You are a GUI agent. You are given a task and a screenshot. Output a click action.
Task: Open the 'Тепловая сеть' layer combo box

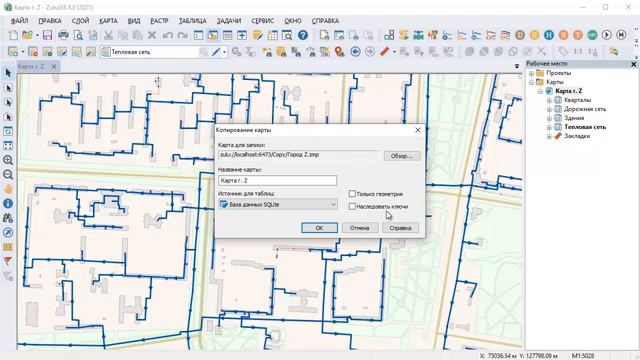tap(150, 52)
